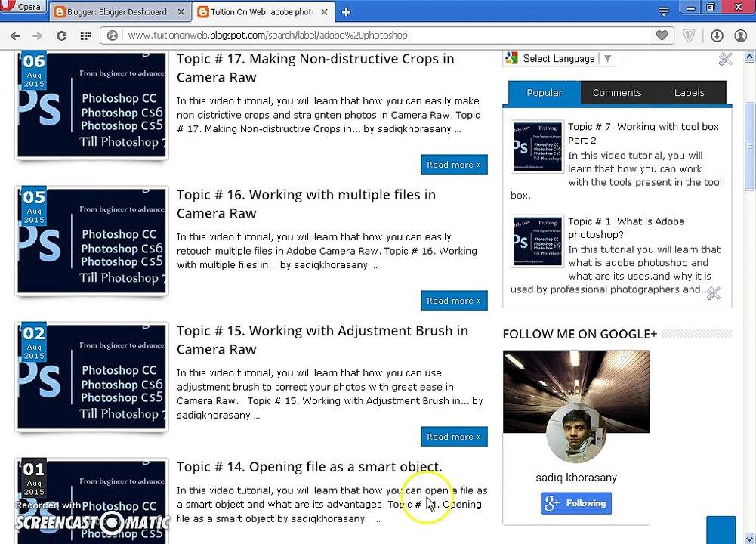Viewport: 756px width, 544px height.
Task: Click the globe site-info icon in address bar
Action: 113,36
